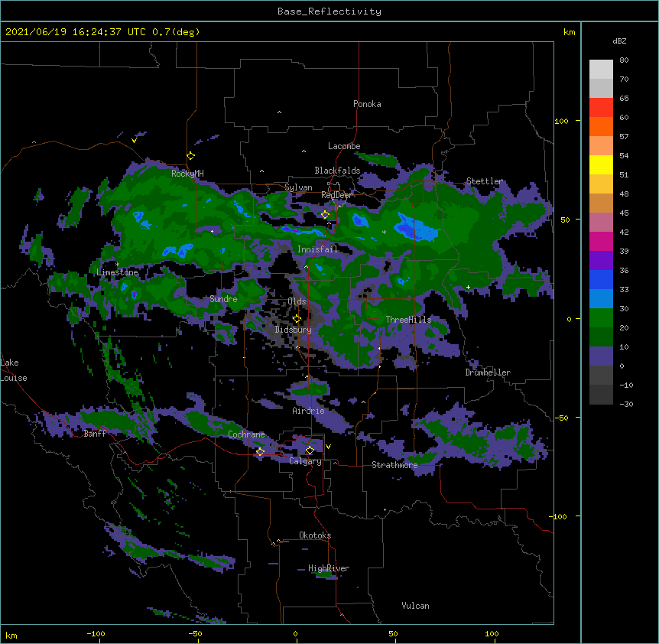Select the Drumheller label

(488, 372)
